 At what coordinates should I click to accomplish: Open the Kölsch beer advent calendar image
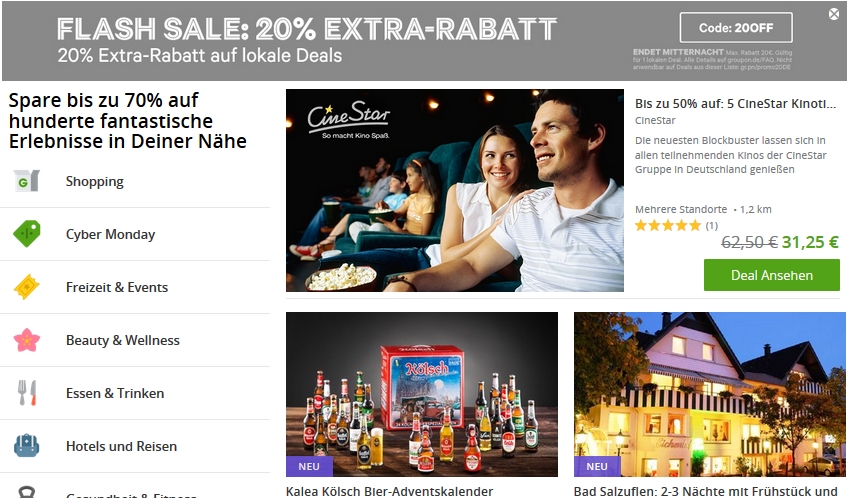pyautogui.click(x=422, y=394)
